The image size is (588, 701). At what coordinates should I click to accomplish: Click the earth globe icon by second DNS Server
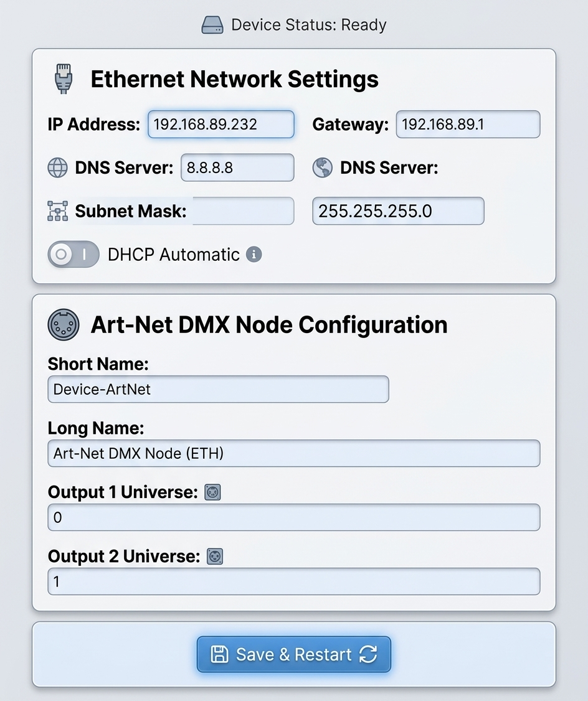coord(323,167)
